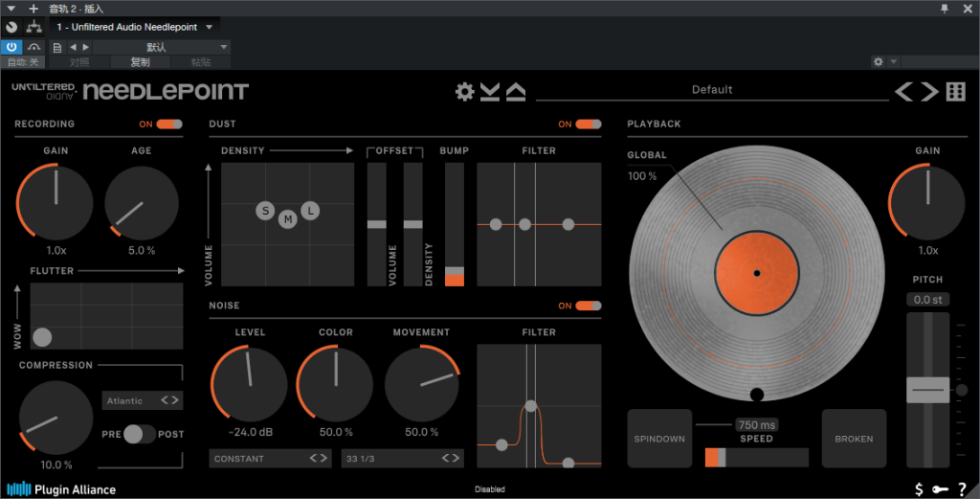Click the host mixer knob icon
The width and height of the screenshot is (980, 499).
[x=11, y=27]
